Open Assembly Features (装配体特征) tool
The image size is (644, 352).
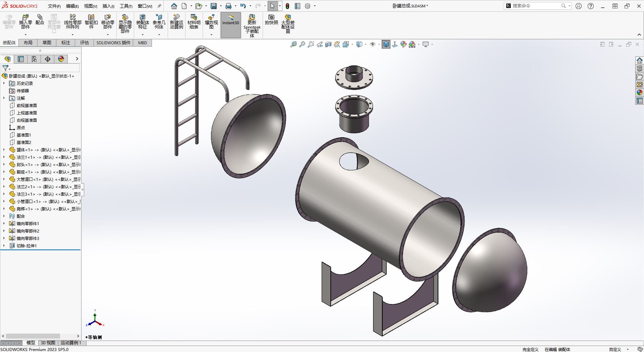tap(143, 22)
